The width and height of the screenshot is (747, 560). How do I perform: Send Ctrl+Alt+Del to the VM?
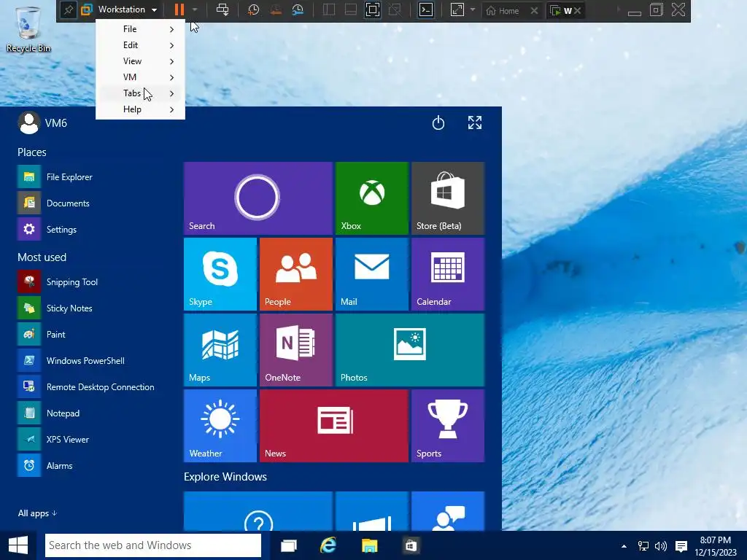click(x=222, y=9)
